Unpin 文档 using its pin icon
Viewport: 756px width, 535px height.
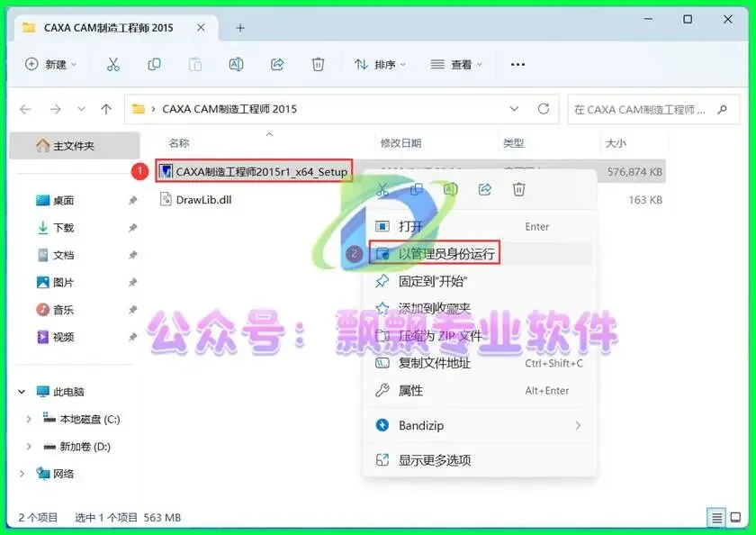[x=132, y=255]
